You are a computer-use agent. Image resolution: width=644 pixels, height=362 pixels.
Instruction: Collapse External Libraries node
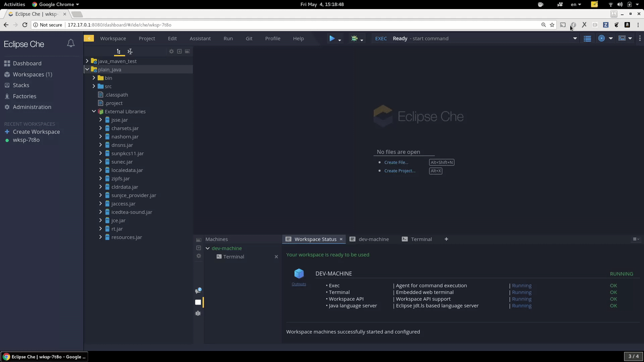coord(94,111)
